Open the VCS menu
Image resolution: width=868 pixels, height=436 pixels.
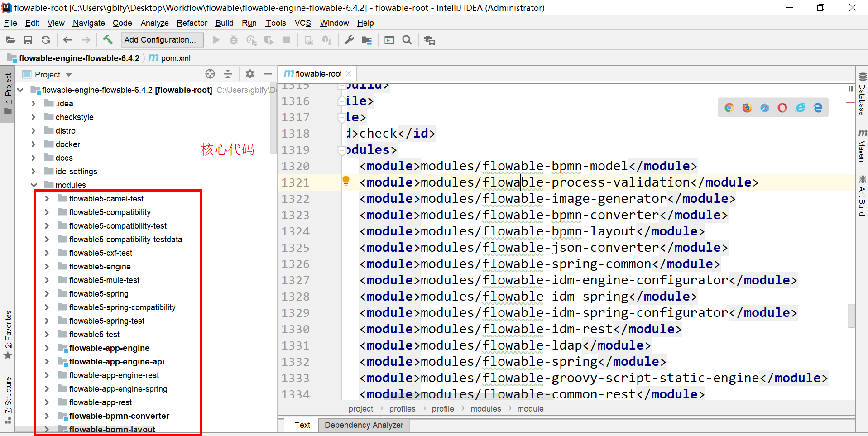[302, 23]
